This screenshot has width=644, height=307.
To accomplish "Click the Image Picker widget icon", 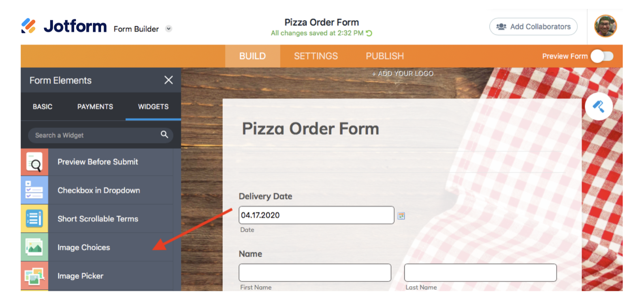I will (34, 276).
